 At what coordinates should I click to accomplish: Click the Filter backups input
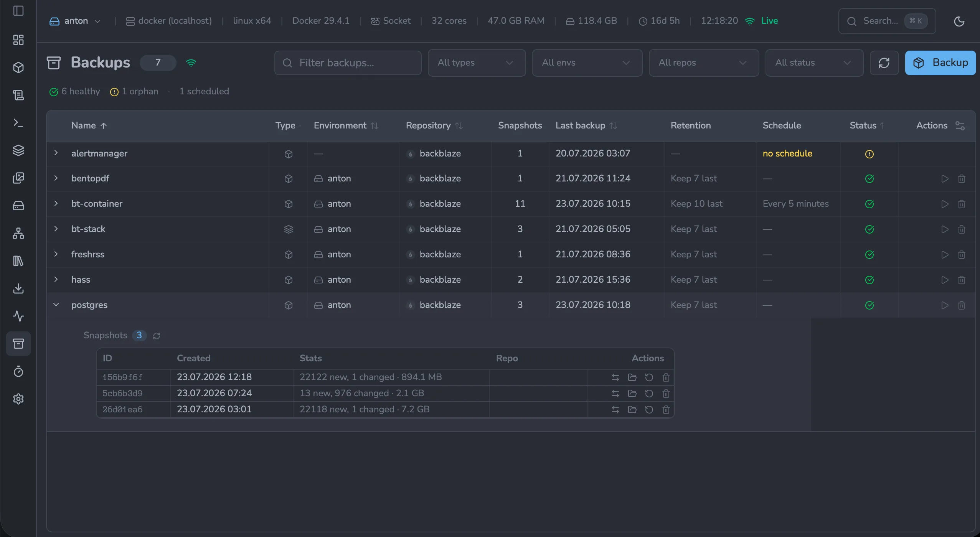point(348,63)
